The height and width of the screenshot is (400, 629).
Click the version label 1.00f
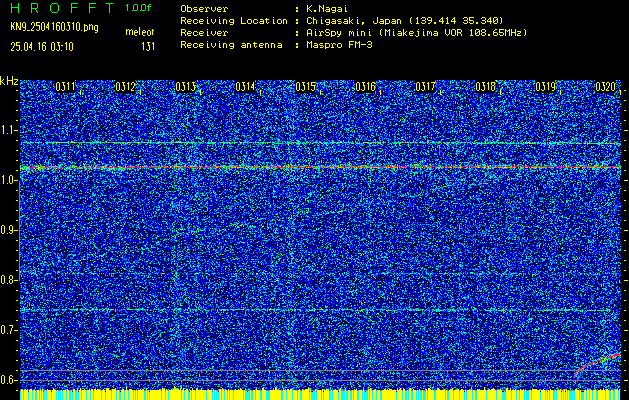point(138,8)
